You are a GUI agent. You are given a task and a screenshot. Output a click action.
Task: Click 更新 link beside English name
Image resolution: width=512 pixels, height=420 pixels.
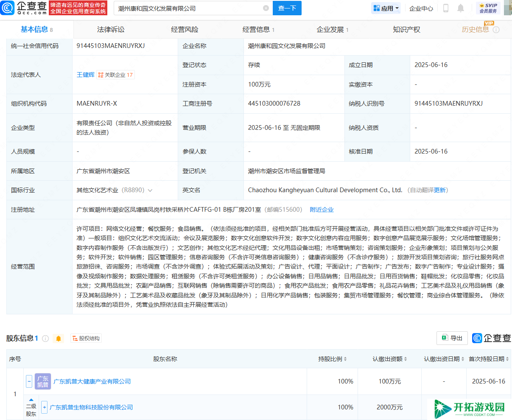[x=440, y=190]
